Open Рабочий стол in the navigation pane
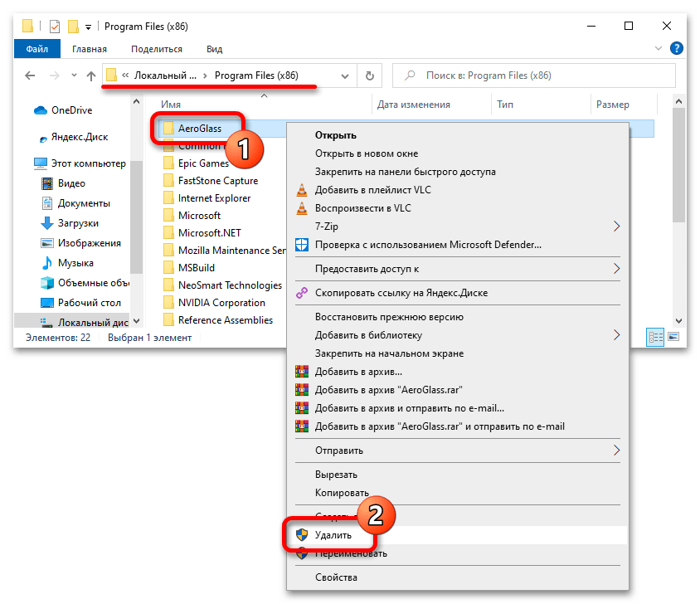The height and width of the screenshot is (604, 700). [80, 303]
